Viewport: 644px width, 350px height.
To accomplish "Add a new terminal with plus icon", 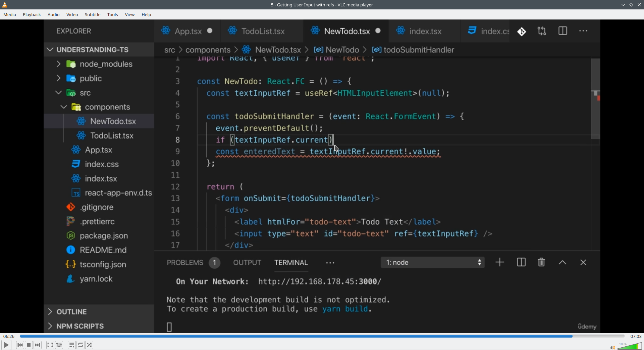I will coord(500,262).
